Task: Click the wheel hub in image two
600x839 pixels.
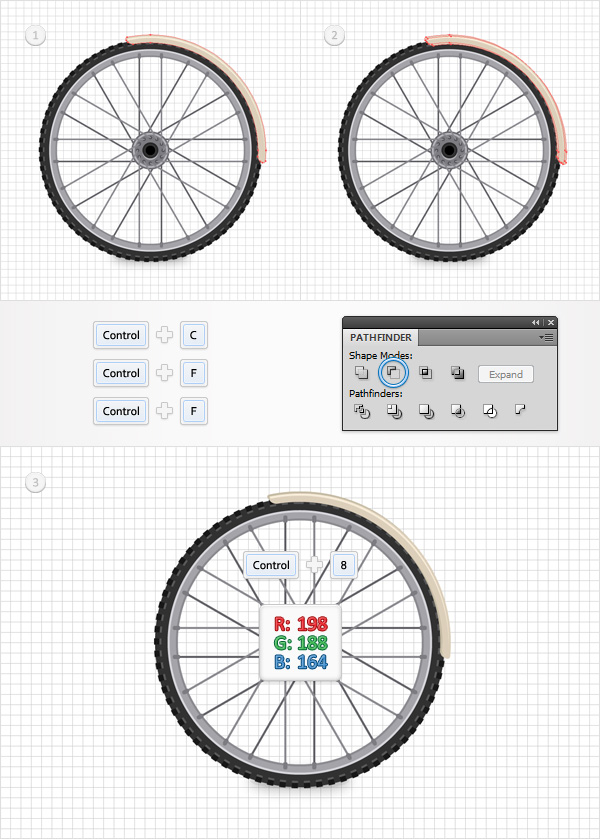Action: (449, 151)
